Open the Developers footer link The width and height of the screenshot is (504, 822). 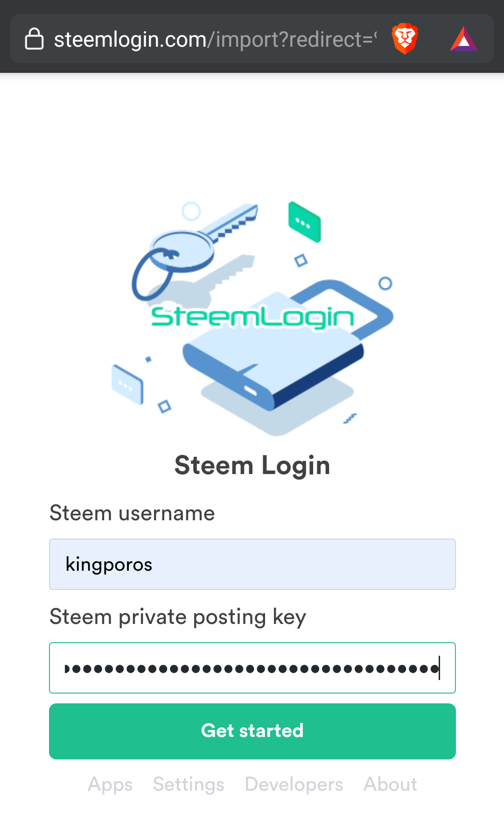click(x=294, y=785)
